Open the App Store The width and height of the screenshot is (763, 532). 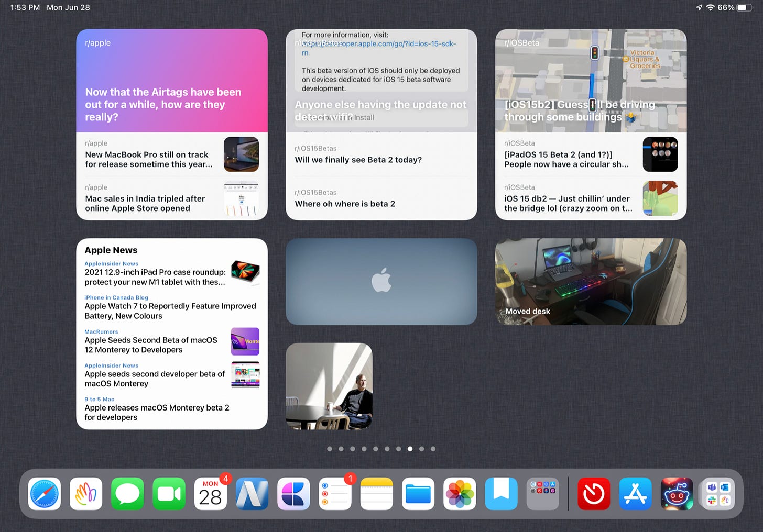click(x=635, y=494)
